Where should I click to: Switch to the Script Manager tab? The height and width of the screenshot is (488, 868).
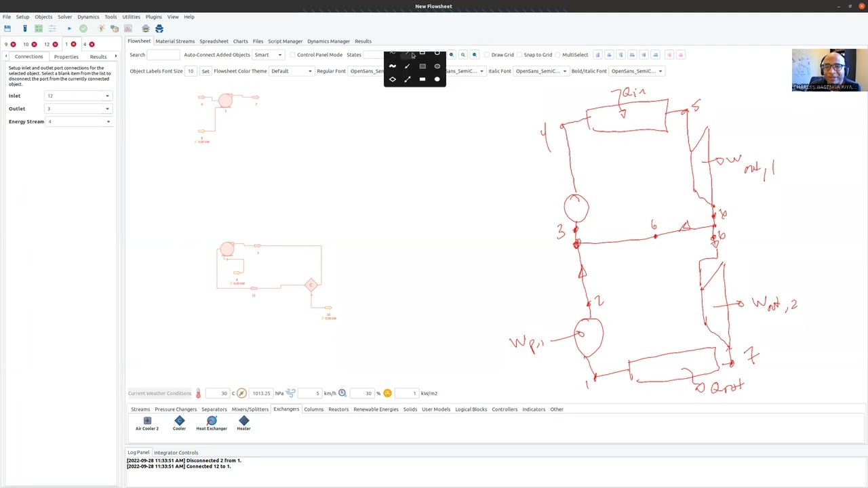(x=285, y=41)
